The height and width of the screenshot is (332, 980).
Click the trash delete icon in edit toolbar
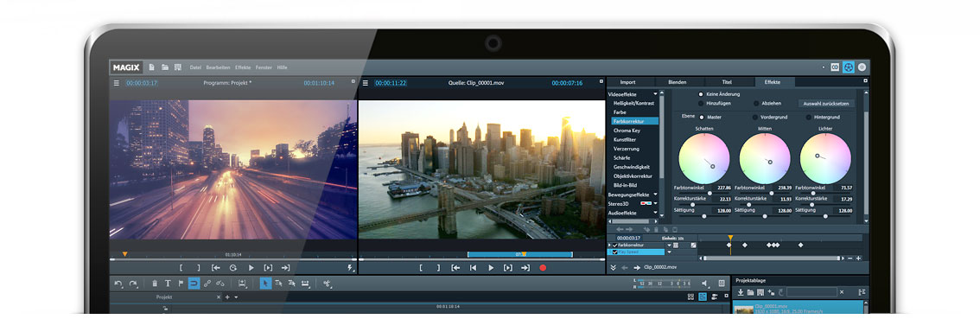[x=155, y=284]
